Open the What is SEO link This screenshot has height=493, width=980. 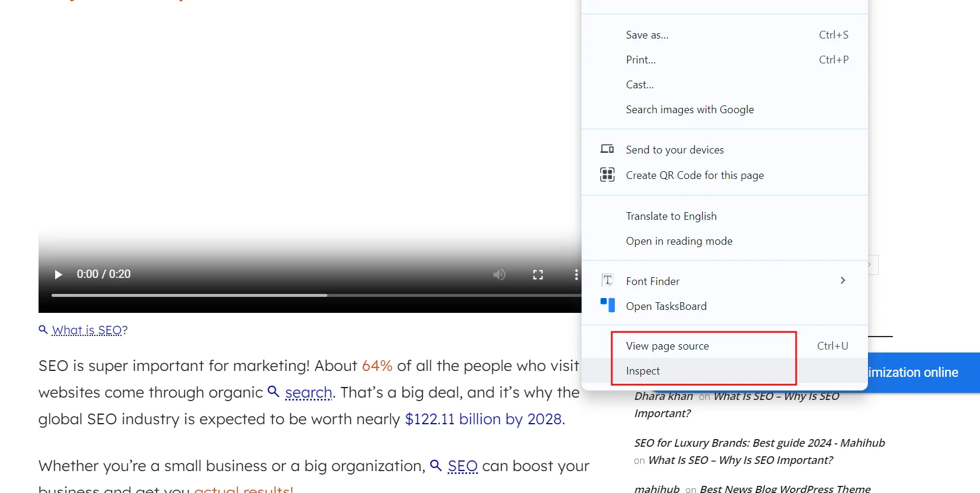(87, 330)
